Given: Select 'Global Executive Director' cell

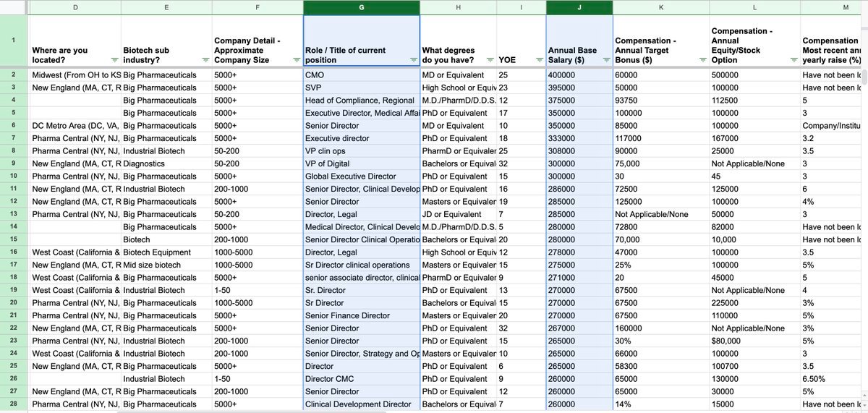Looking at the screenshot, I should point(362,176).
